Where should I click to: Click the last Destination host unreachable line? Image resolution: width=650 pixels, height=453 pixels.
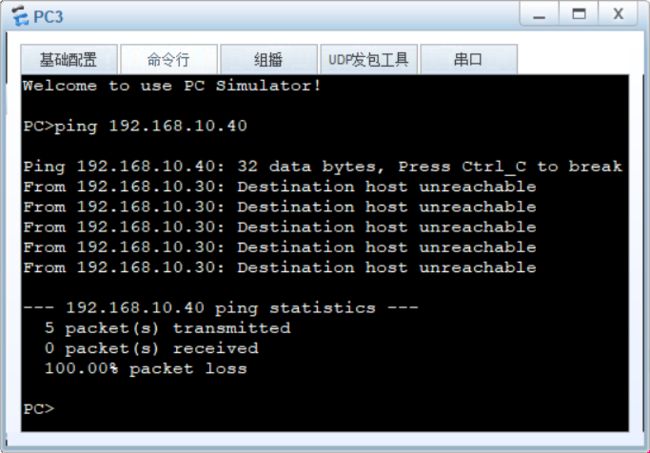280,268
